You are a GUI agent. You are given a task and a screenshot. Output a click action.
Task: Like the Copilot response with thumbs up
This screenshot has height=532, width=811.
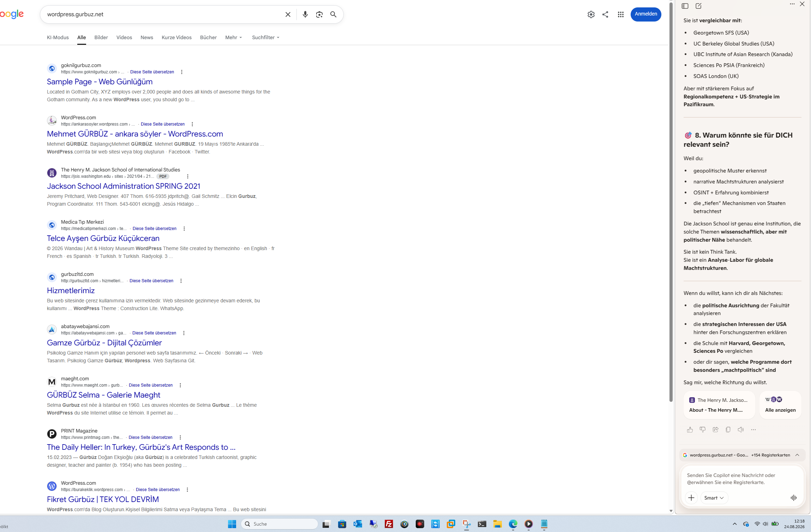(x=690, y=430)
